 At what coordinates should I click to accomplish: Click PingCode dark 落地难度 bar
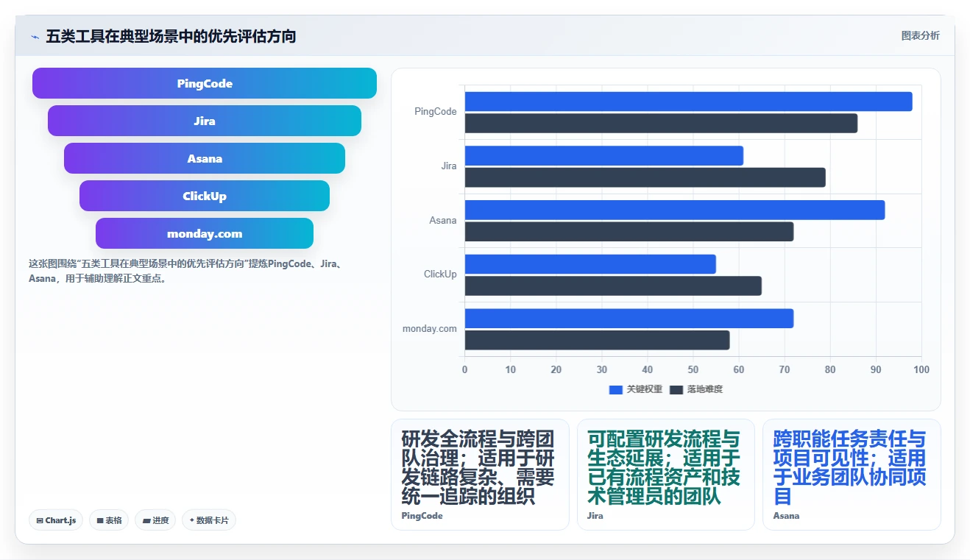(x=661, y=124)
